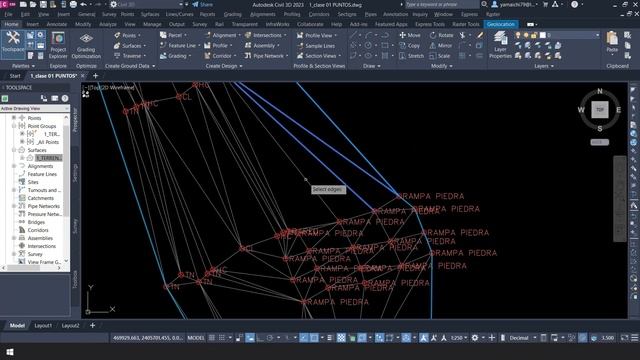This screenshot has height=360, width=640.
Task: Add a new drawing tab with plus
Action: (x=95, y=76)
